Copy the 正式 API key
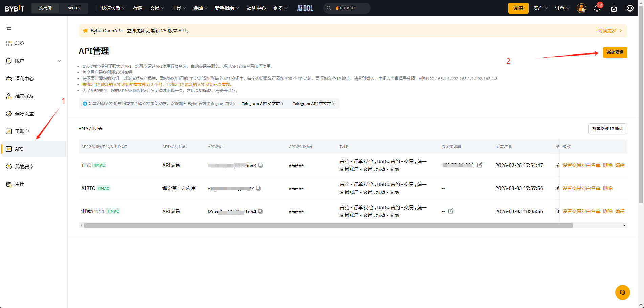The height and width of the screenshot is (308, 644). pyautogui.click(x=261, y=165)
